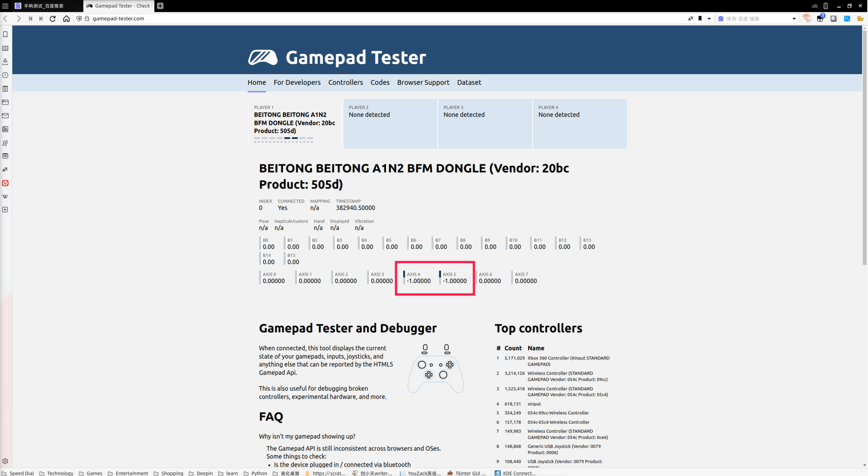Open search engine dropdown in Baidu field
The height and width of the screenshot is (476, 868).
[794, 19]
